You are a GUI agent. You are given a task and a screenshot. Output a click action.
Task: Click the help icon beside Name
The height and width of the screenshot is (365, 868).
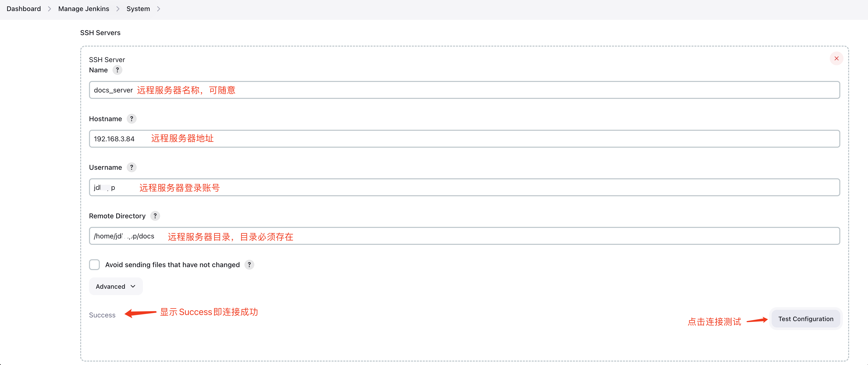(117, 70)
